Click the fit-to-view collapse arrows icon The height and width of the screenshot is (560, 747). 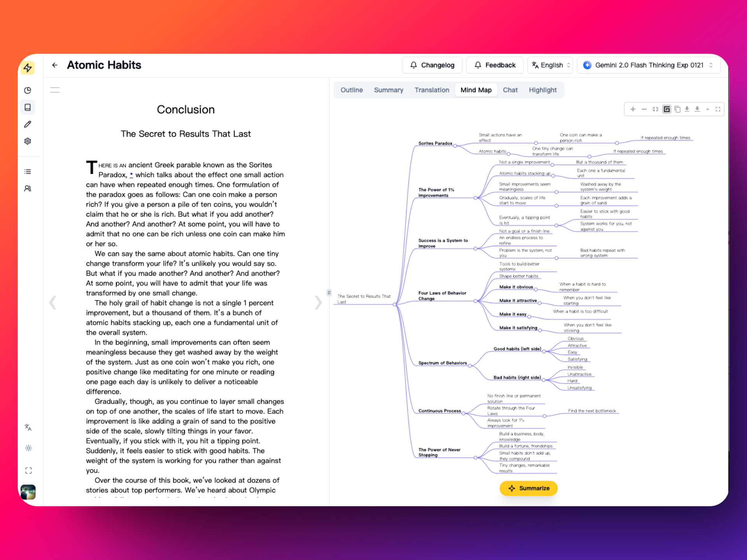[656, 109]
